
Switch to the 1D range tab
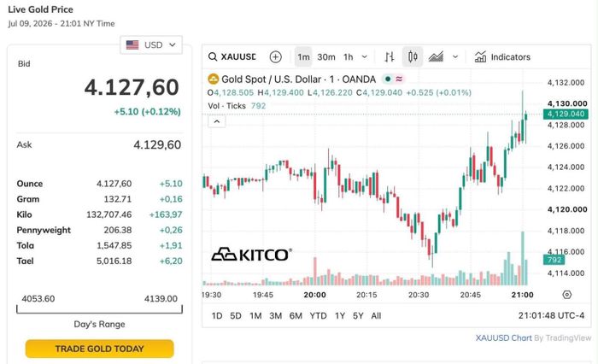coord(217,316)
